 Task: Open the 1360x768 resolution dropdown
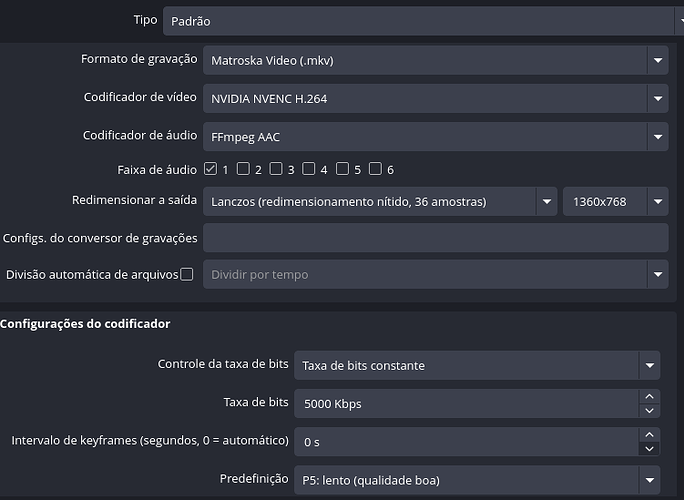point(615,201)
